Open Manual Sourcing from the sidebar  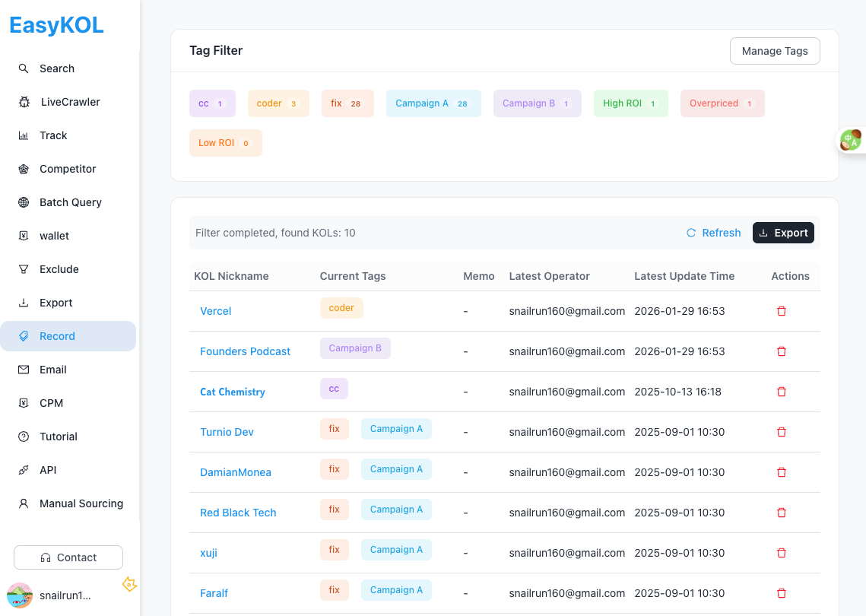point(24,503)
